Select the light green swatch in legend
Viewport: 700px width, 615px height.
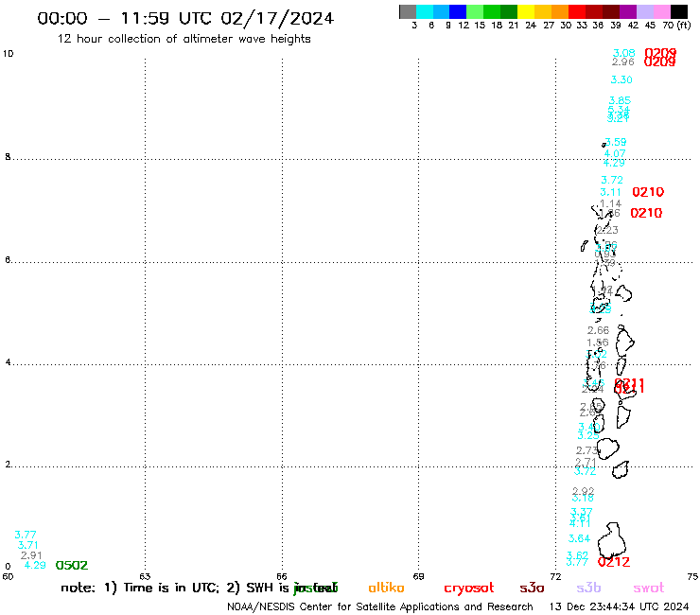[475, 11]
